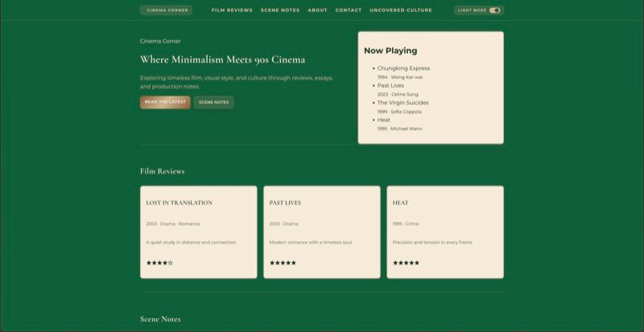
Task: Click the Read the Latest button
Action: (165, 102)
